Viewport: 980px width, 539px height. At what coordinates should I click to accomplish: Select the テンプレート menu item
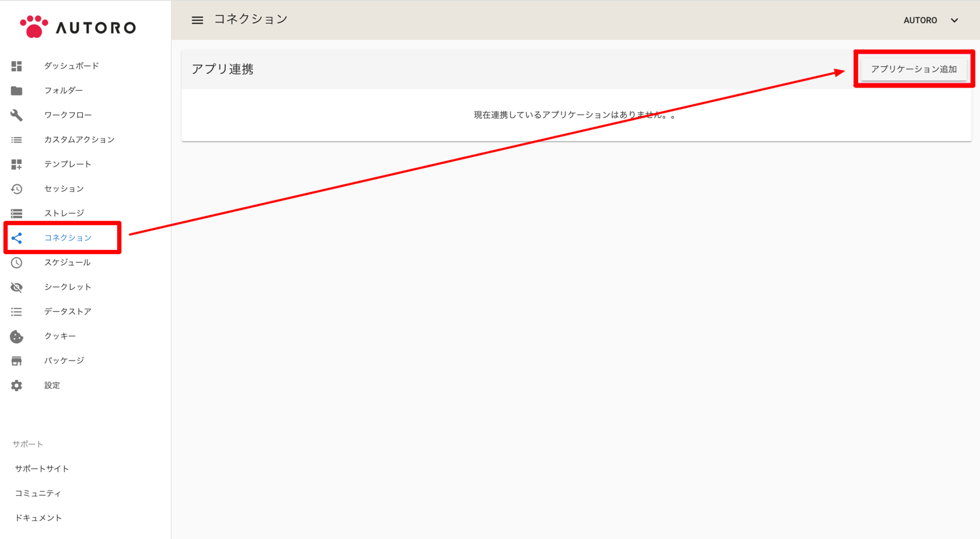pos(67,164)
